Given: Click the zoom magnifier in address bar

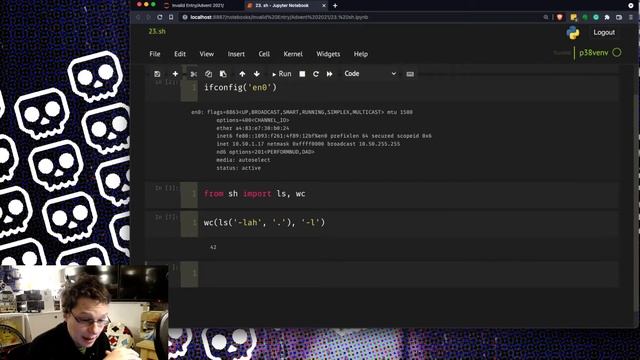Looking at the screenshot, I should click(x=546, y=17).
